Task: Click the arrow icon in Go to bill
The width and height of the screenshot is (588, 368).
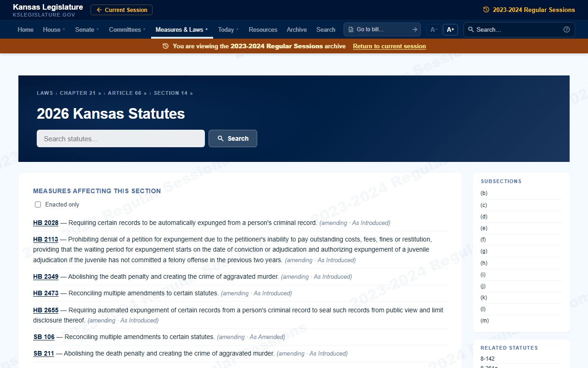Action: 415,29
